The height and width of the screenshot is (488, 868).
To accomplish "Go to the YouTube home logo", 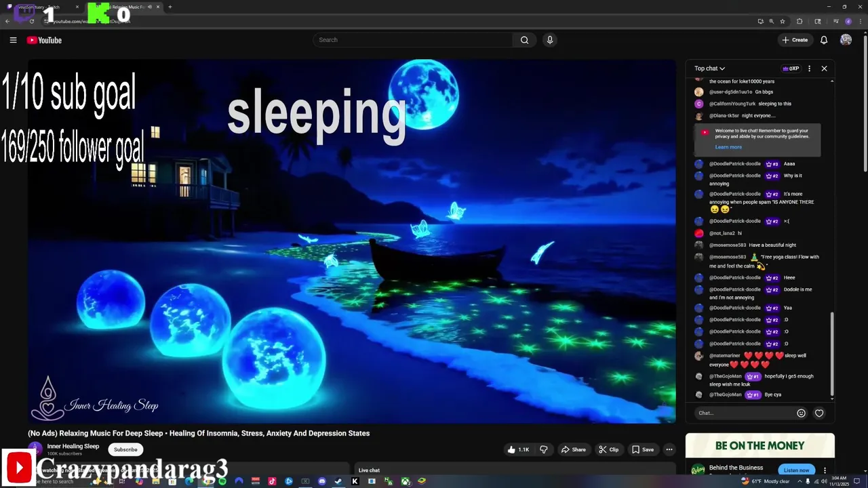I will click(44, 40).
